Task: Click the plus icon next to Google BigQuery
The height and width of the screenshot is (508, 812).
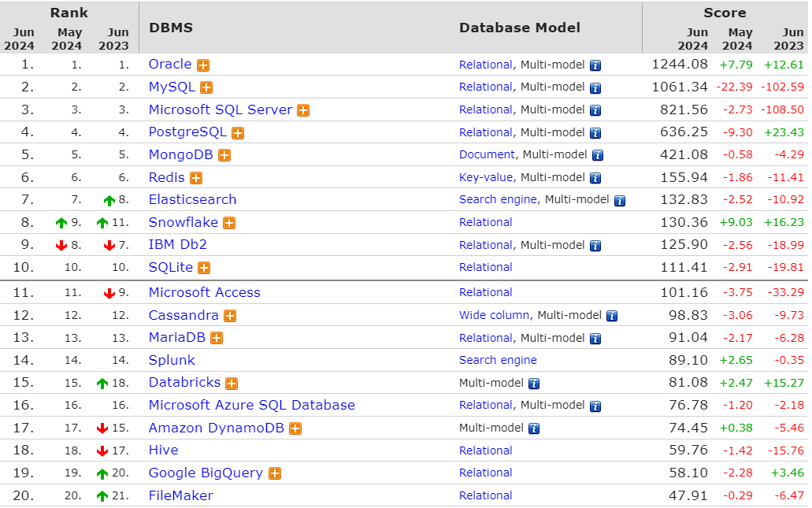Action: pyautogui.click(x=275, y=473)
